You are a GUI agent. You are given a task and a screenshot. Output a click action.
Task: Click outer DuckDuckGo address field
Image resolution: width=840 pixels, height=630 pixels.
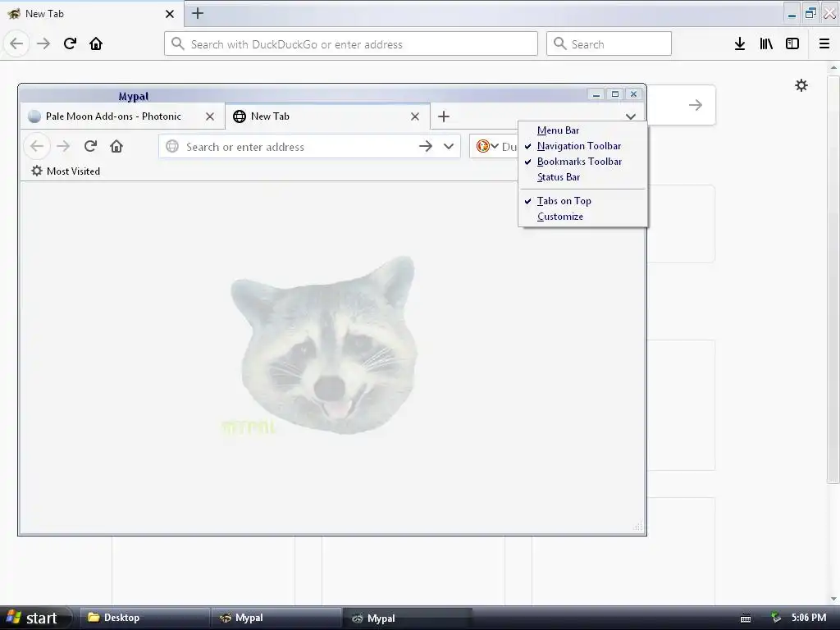351,44
